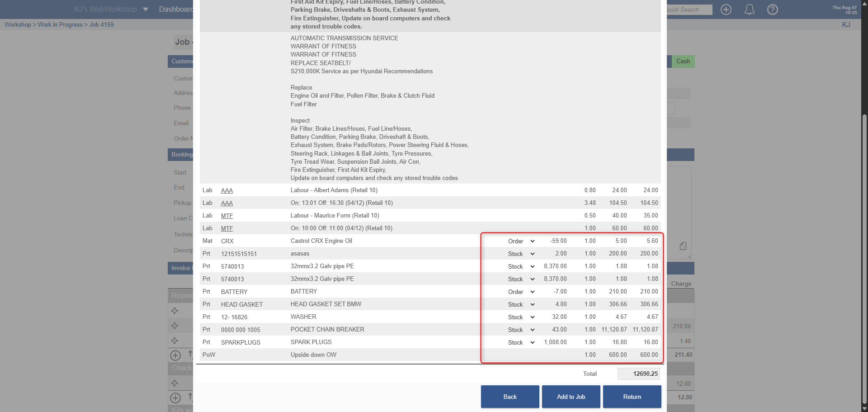Open the help question mark icon
Screen dimensions: 868x412
point(773,9)
